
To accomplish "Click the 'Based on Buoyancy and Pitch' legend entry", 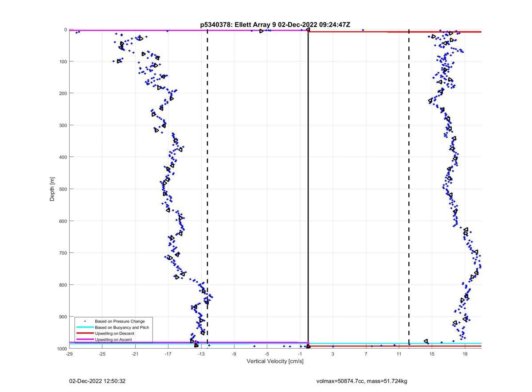I will 122,327.
